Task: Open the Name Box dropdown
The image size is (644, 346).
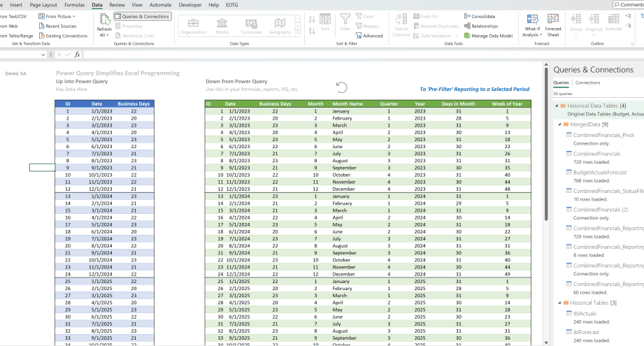Action: tap(43, 55)
